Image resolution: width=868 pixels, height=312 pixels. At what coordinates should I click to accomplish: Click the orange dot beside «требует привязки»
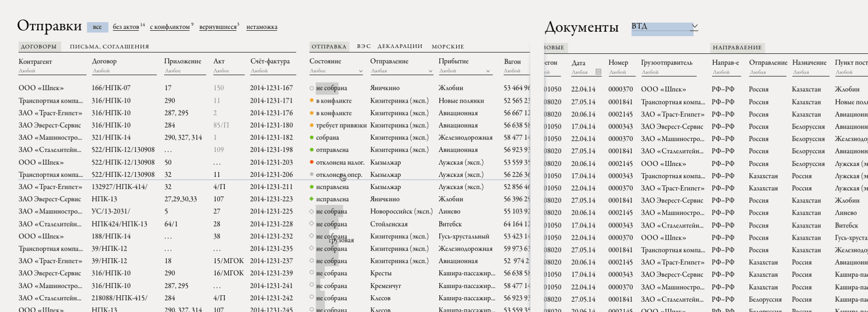[311, 125]
